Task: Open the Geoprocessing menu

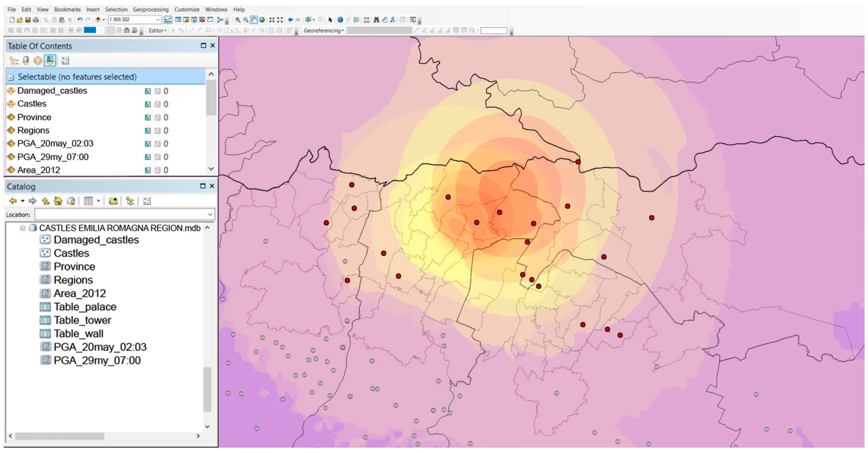Action: pyautogui.click(x=151, y=9)
